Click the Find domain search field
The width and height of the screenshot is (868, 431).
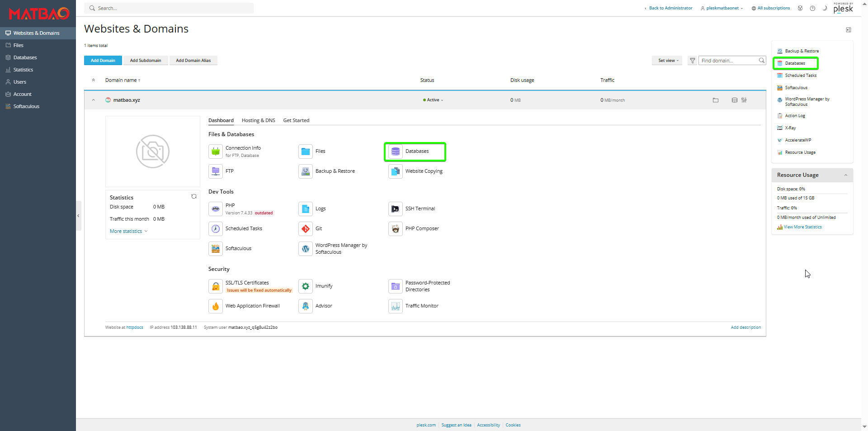[728, 61]
